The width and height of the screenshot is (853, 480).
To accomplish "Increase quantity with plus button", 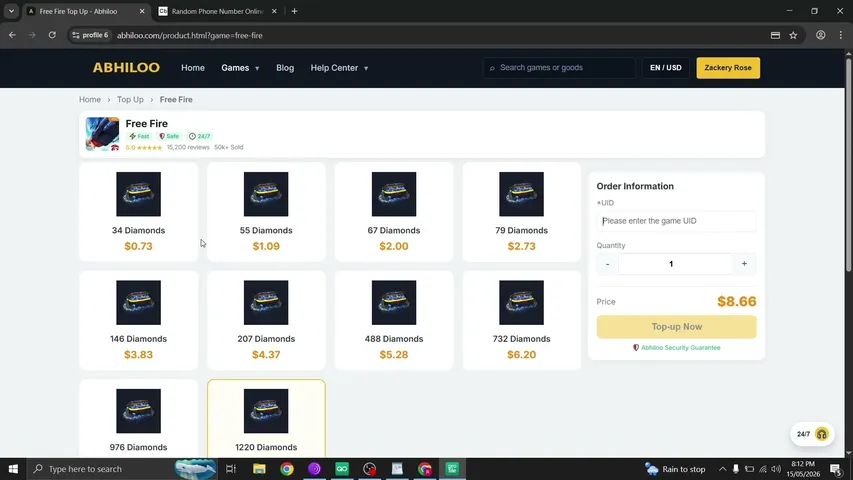I will (744, 264).
